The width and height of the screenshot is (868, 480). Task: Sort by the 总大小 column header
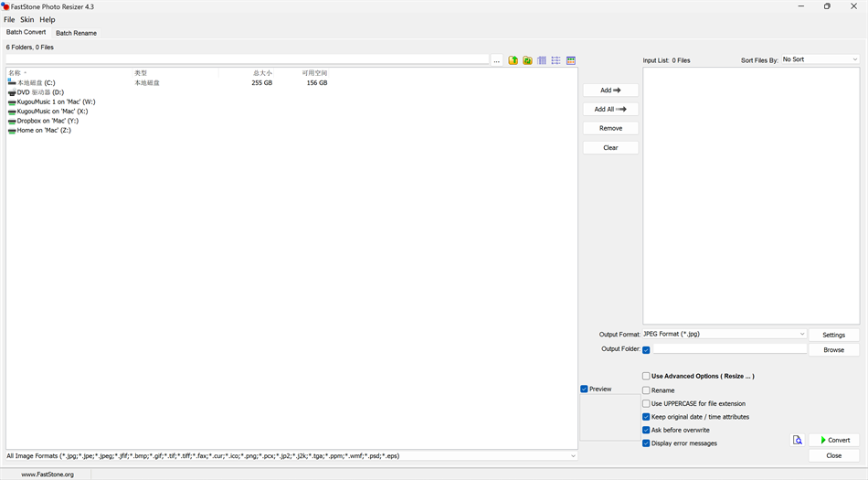point(247,73)
